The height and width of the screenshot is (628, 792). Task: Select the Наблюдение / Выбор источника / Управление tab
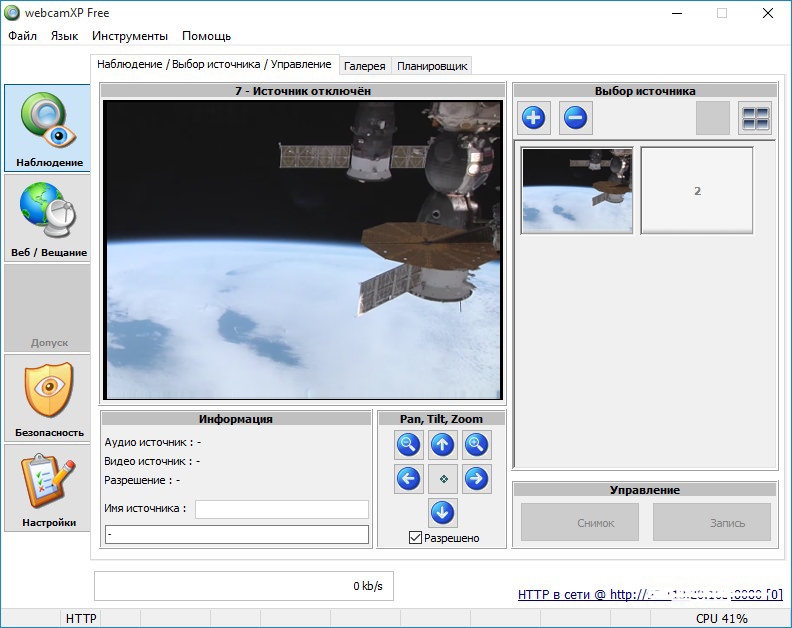coord(214,64)
